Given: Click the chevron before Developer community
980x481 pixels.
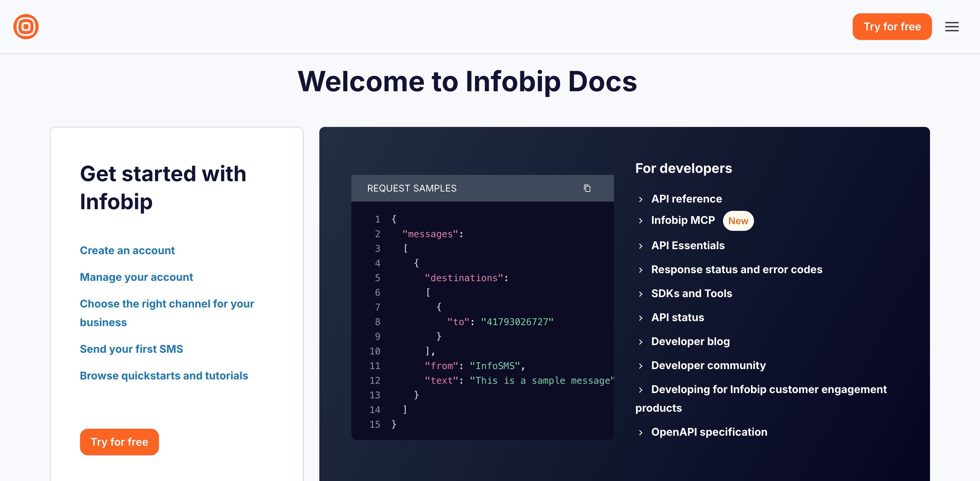Looking at the screenshot, I should 640,366.
